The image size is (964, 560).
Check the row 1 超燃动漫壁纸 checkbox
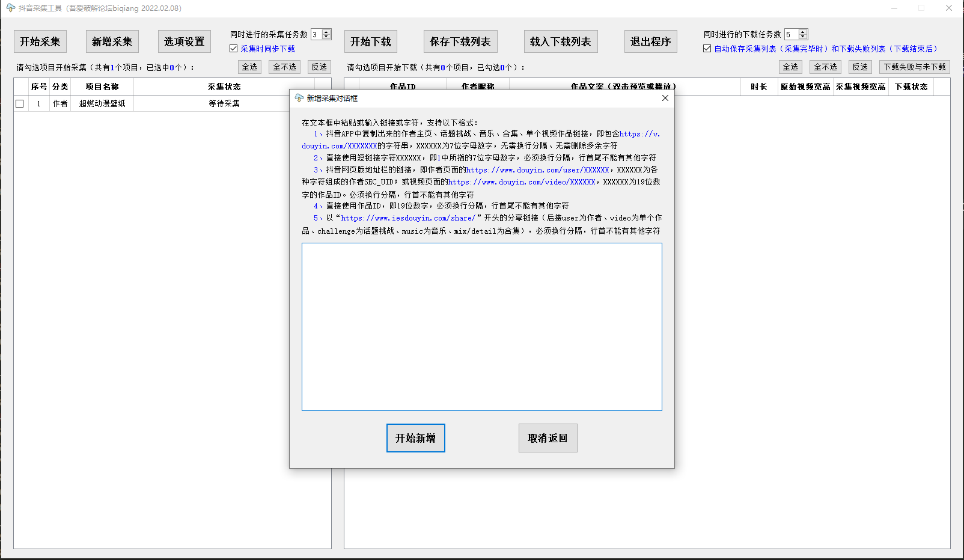click(x=20, y=103)
